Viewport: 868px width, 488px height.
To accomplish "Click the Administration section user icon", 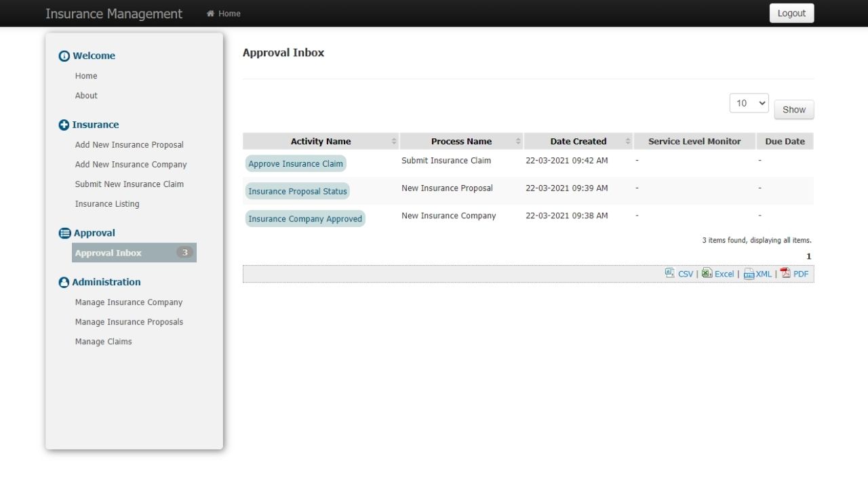I will (64, 283).
